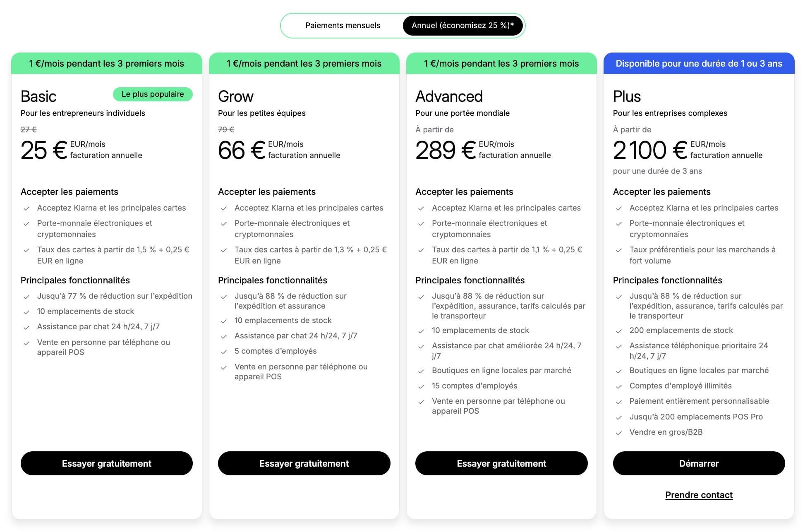
Task: Click the checkmark next to Grow's 5 comptes d'employés
Action: coord(224,351)
